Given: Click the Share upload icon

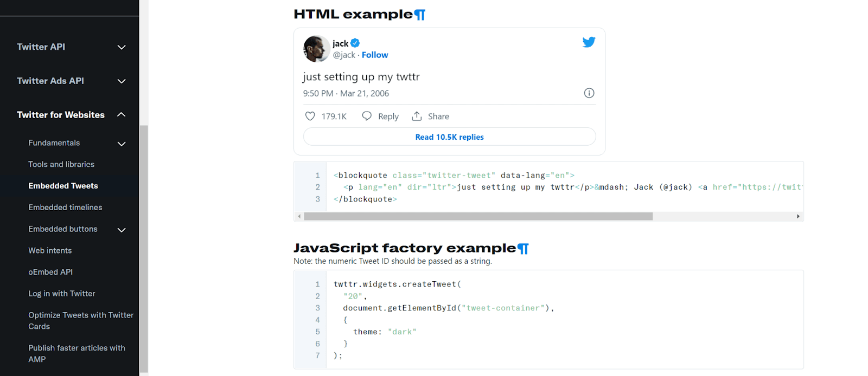Looking at the screenshot, I should pos(417,116).
